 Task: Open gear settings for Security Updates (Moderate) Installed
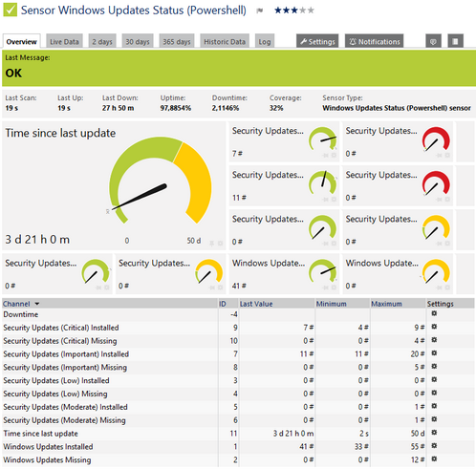click(434, 406)
